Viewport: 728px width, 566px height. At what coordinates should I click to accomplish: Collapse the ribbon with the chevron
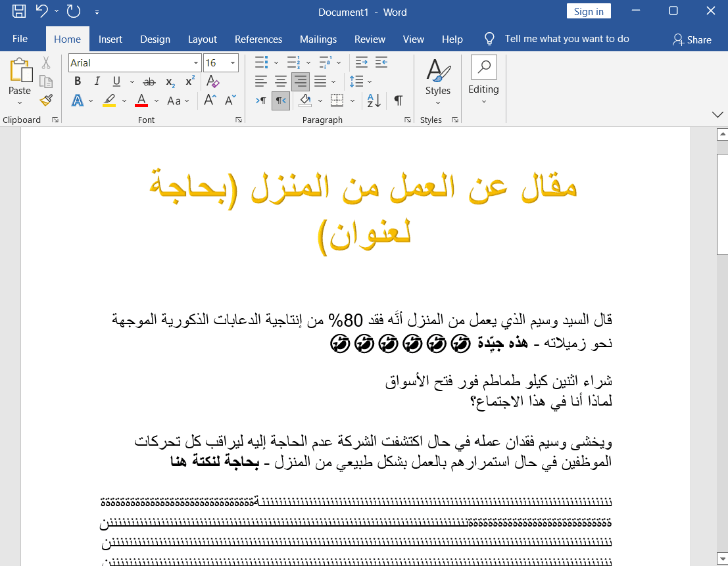point(717,114)
